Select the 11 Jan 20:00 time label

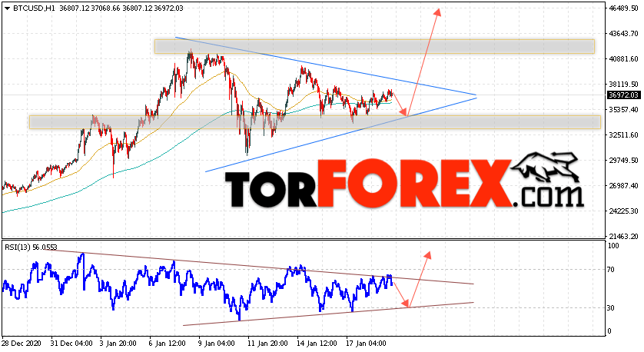[267, 343]
